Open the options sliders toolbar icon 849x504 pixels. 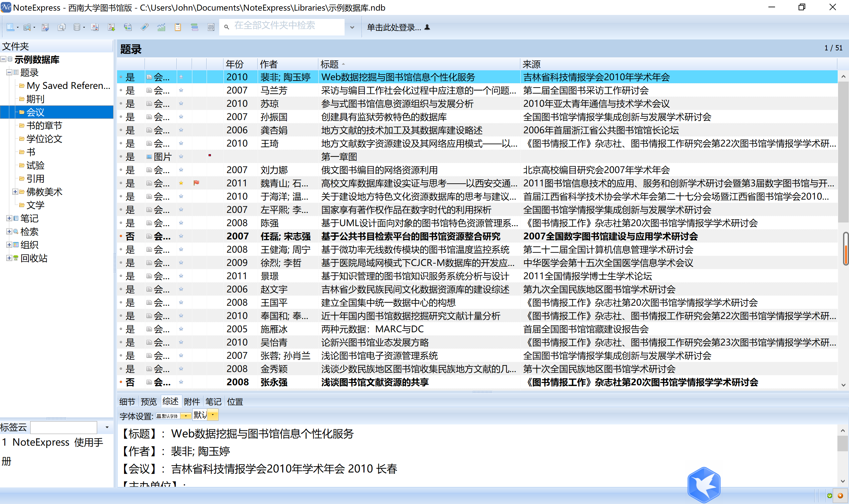pos(211,27)
